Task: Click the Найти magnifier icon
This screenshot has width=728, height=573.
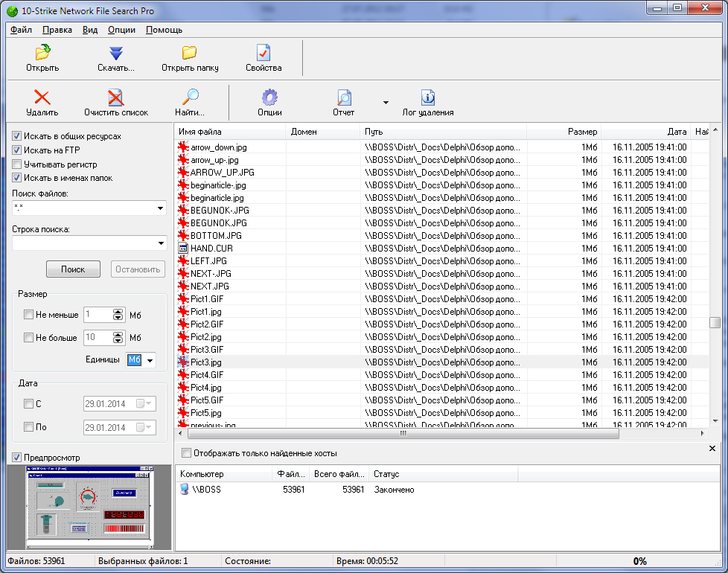Action: point(189,97)
